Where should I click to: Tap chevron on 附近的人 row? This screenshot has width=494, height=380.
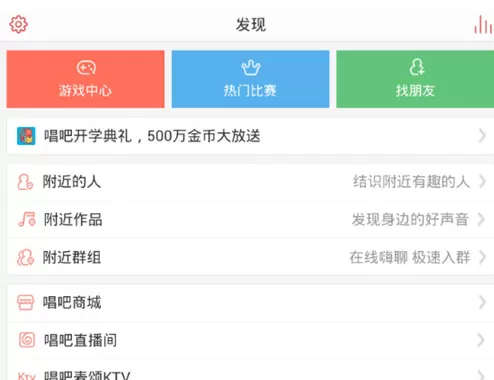482,182
